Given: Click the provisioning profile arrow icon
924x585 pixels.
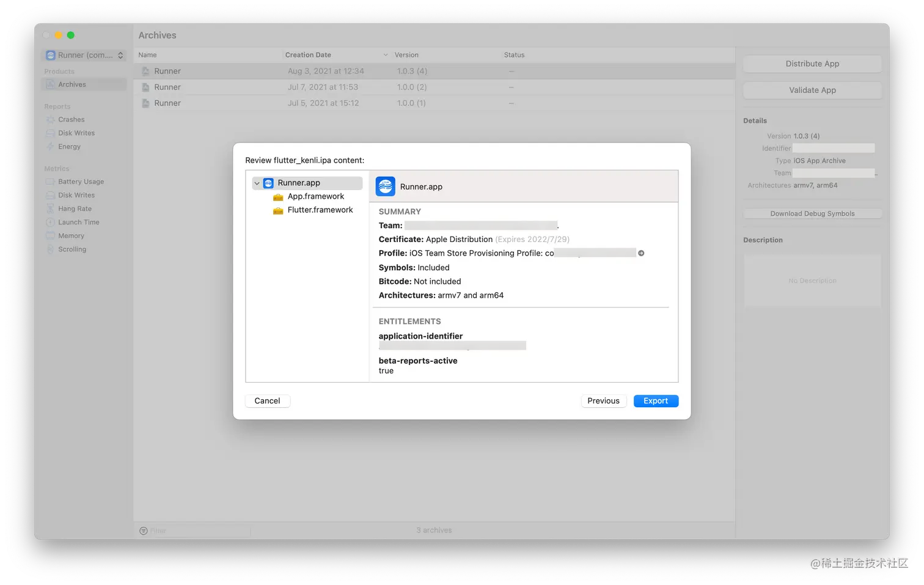Looking at the screenshot, I should pyautogui.click(x=641, y=253).
